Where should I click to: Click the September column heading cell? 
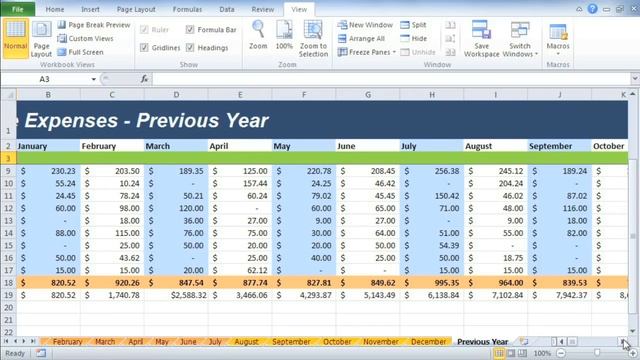pos(559,146)
